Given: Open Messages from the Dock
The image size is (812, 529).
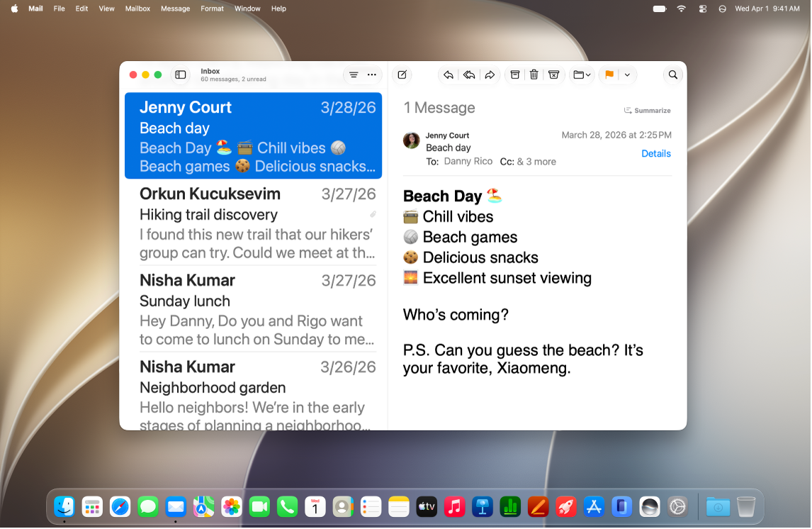Looking at the screenshot, I should coord(148,507).
